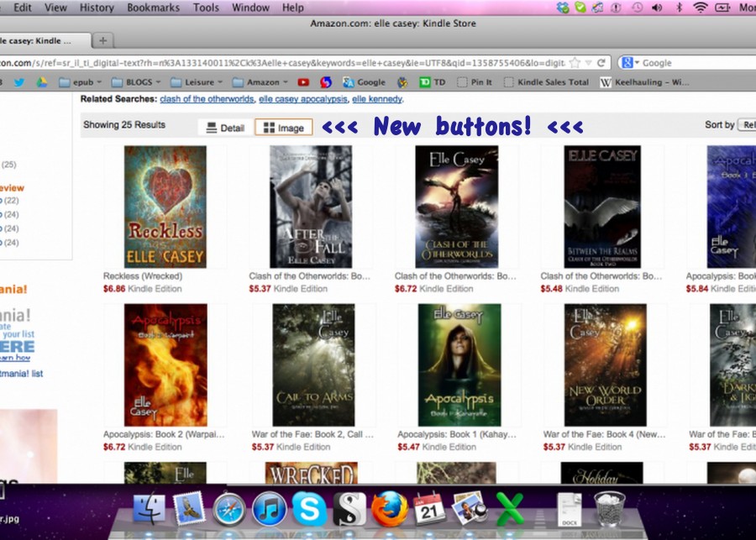756x540 pixels.
Task: Open the Reckless book cover
Action: click(x=165, y=207)
